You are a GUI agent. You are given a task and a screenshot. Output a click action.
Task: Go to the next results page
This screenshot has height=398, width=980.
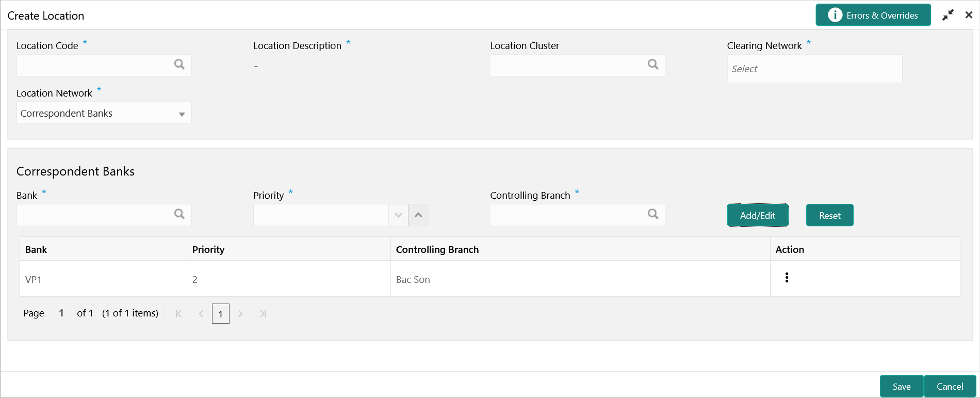click(x=240, y=314)
